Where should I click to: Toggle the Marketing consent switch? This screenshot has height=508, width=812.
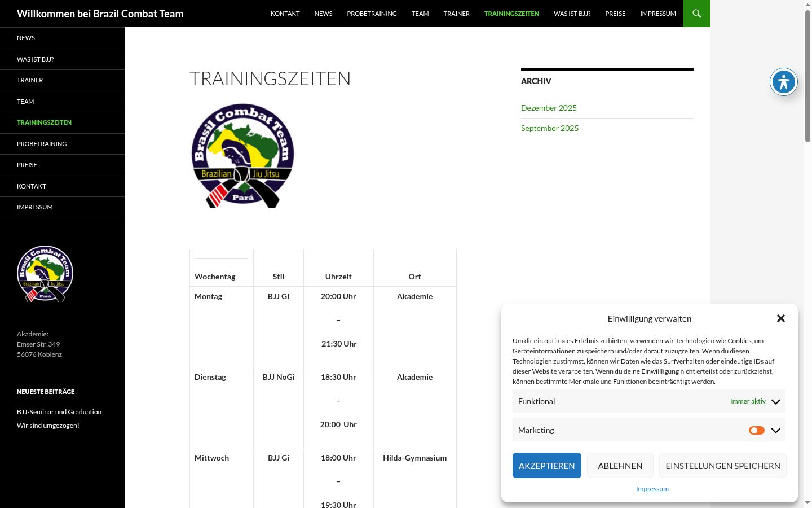click(x=757, y=430)
